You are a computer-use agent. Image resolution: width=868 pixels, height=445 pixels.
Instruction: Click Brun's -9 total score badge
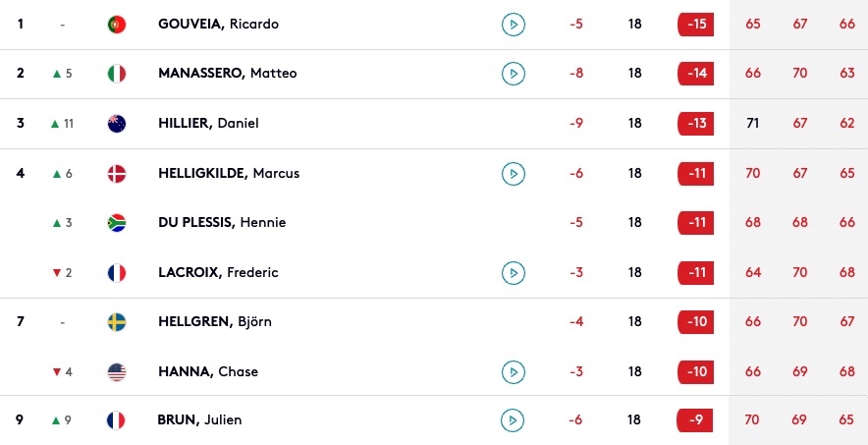(x=695, y=420)
